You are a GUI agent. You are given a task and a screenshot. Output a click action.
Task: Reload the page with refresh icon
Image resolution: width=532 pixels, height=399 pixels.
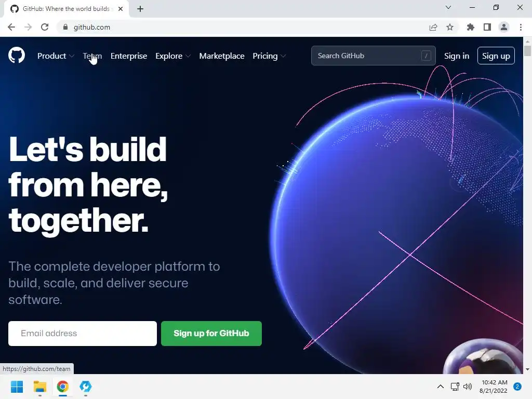pos(45,27)
